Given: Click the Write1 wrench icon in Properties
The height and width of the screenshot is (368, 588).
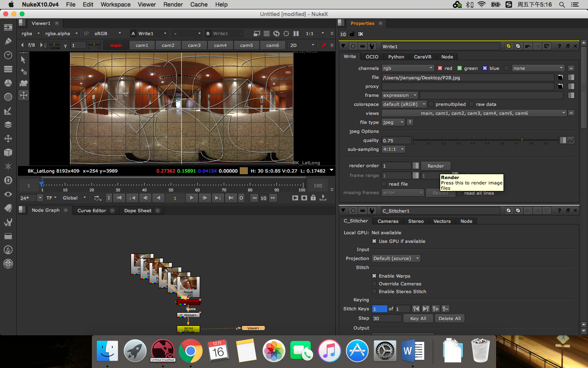Looking at the screenshot, I should tap(372, 46).
